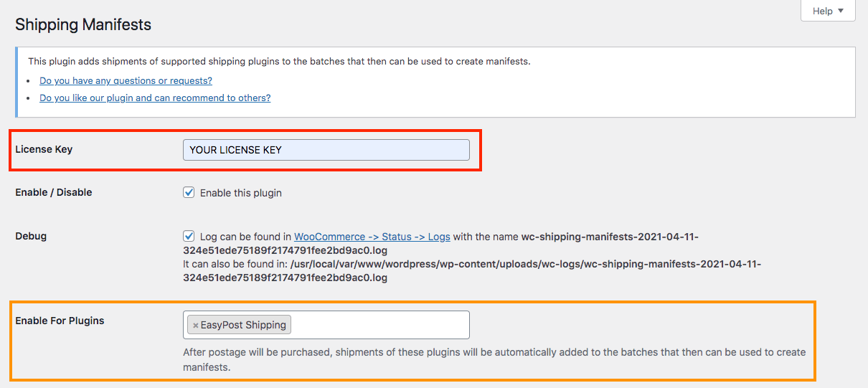Click the 'Enable this plugin' label text
868x388 pixels.
(240, 193)
